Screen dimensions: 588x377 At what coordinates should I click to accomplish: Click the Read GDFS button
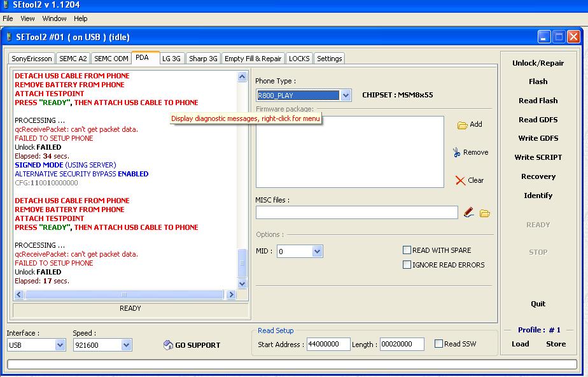click(538, 119)
